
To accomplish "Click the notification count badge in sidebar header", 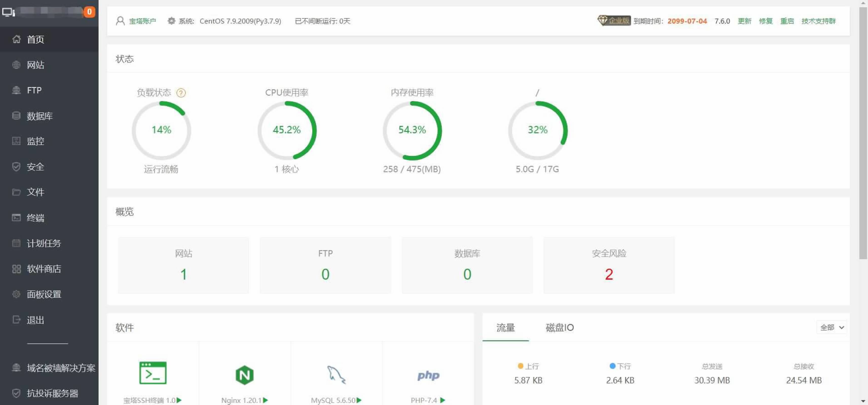I will coord(89,12).
